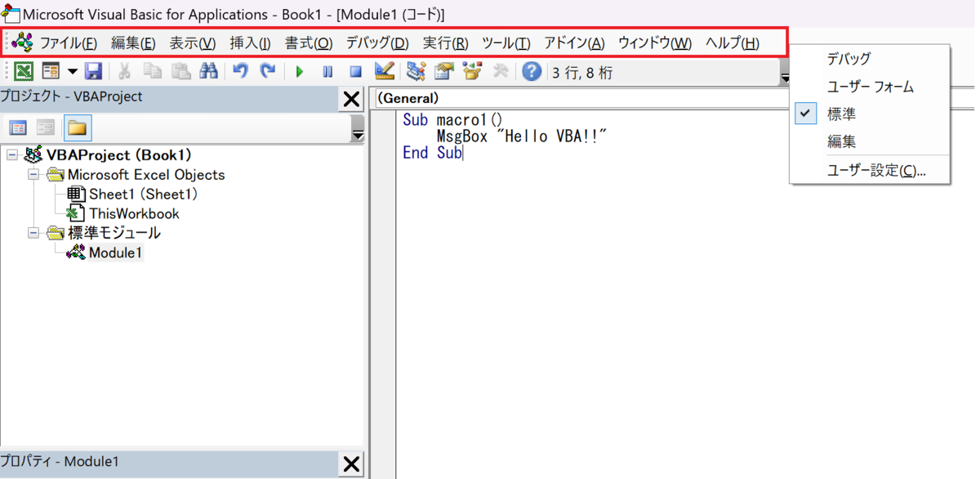Undo the last action with the arrow icon
The image size is (980, 479).
(240, 72)
